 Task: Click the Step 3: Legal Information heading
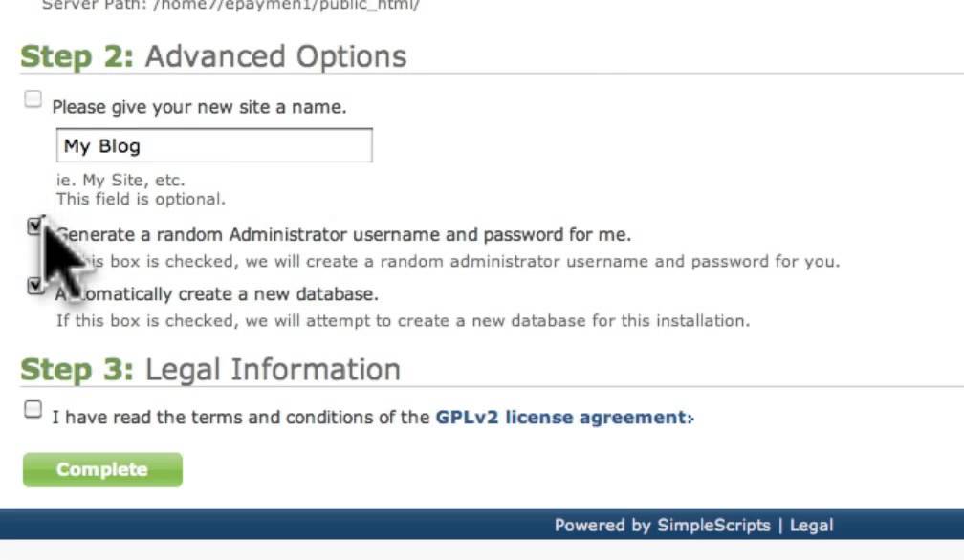(x=210, y=370)
